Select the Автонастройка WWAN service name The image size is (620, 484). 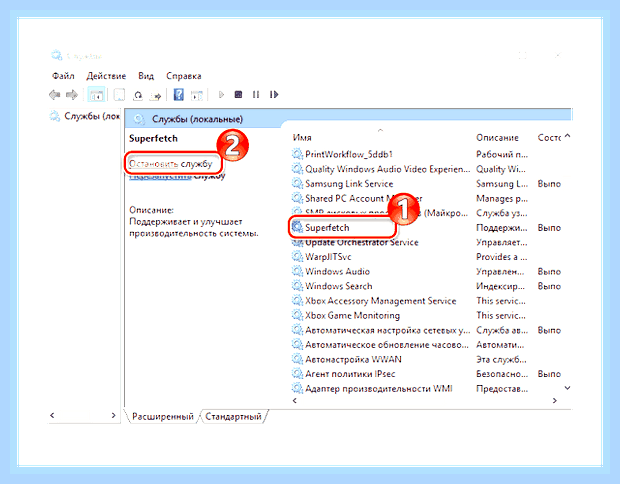(x=353, y=359)
